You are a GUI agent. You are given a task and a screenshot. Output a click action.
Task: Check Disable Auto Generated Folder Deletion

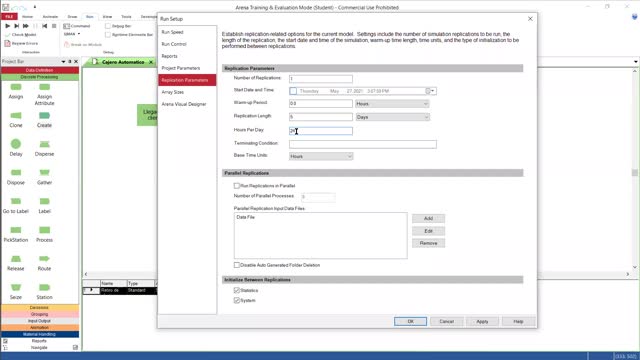(237, 265)
